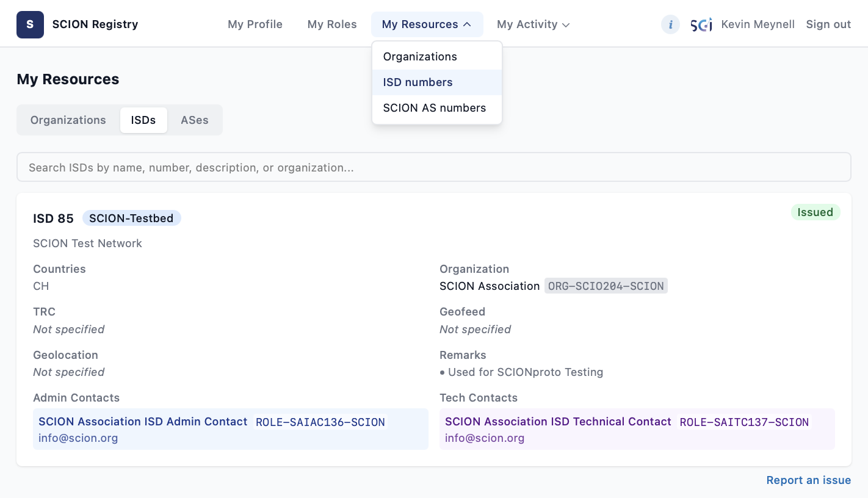
Task: Open SCION Association ISD Admin Contact
Action: [x=143, y=422]
